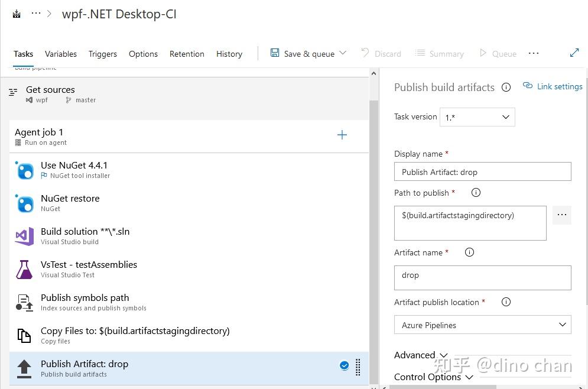588x389 pixels.
Task: Switch to the Variables tab
Action: (61, 54)
